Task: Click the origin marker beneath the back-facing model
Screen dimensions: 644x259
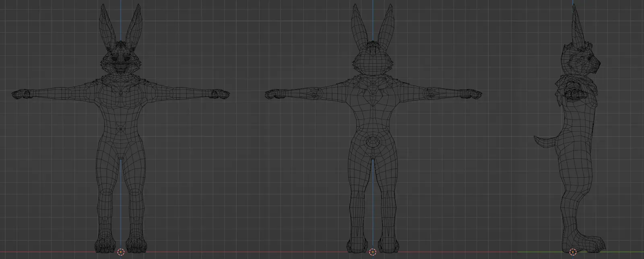Action: point(373,252)
